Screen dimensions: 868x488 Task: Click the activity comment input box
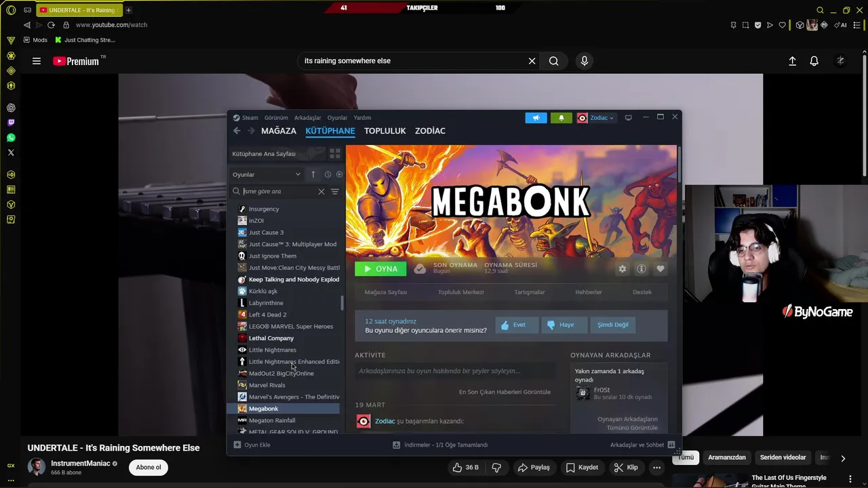[x=456, y=371]
